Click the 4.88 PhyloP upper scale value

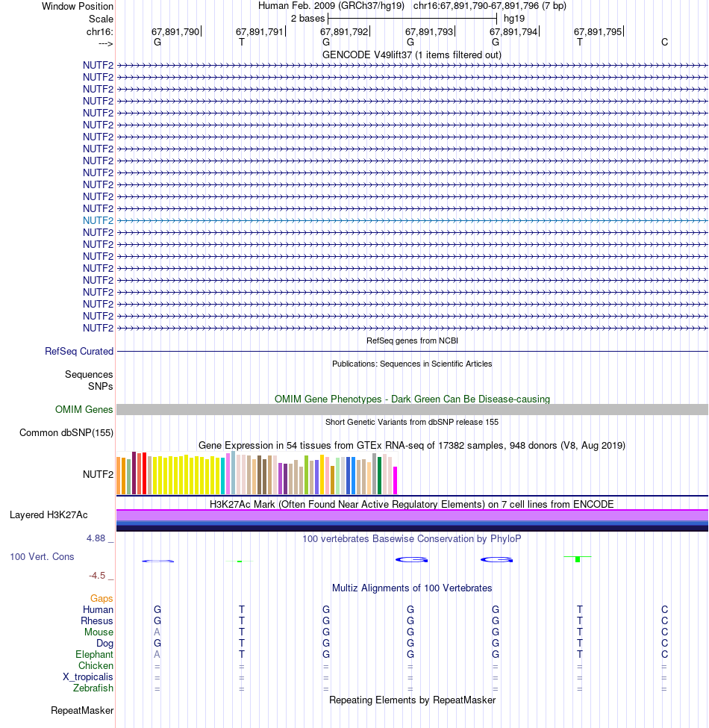(x=96, y=538)
